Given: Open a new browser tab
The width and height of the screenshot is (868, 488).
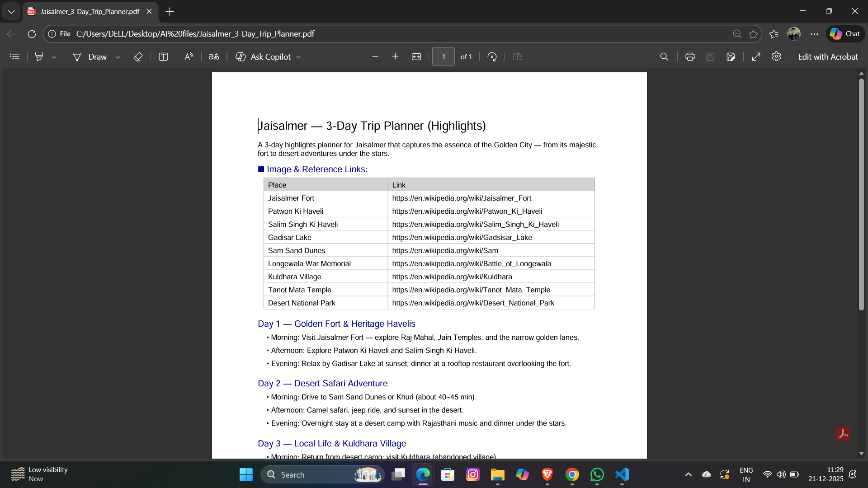Looking at the screenshot, I should point(170,11).
